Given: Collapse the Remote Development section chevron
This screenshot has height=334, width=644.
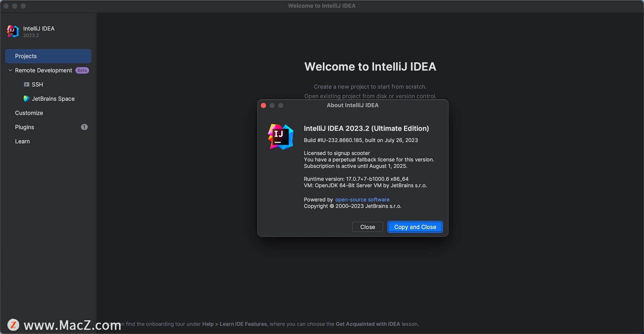Looking at the screenshot, I should (10, 70).
